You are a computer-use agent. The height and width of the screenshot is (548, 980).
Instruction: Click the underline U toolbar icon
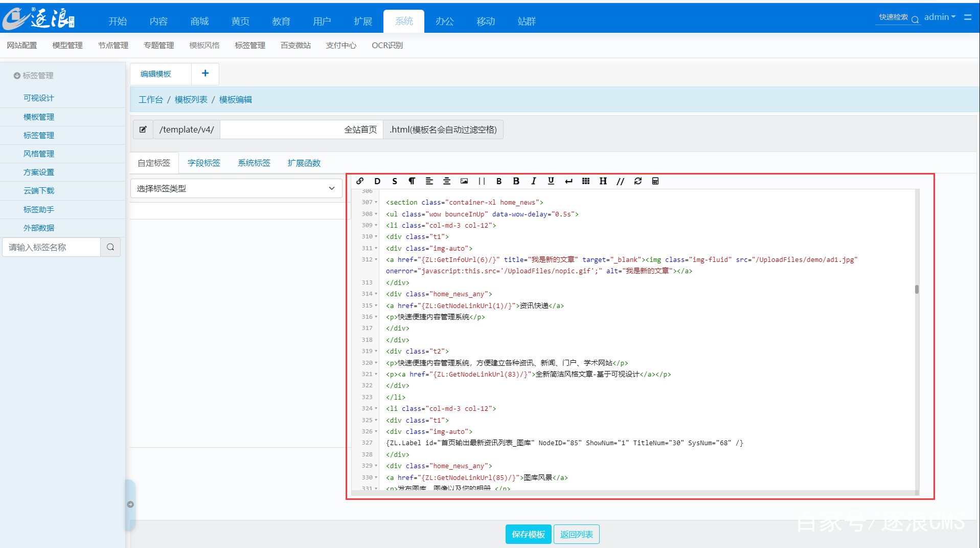coord(551,181)
